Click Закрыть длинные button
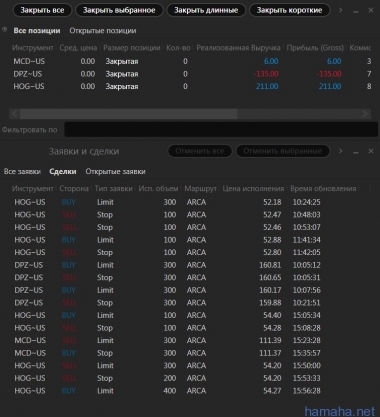 (x=206, y=10)
